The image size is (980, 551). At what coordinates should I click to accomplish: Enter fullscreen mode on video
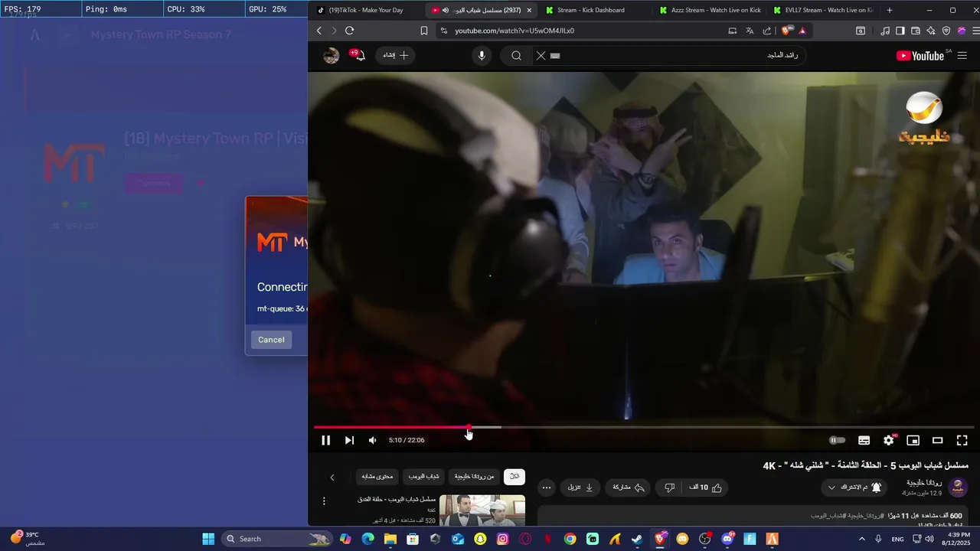pyautogui.click(x=962, y=440)
